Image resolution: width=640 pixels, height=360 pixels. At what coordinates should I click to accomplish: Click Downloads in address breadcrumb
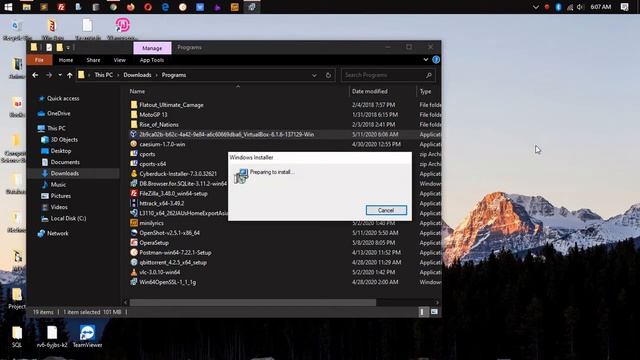coord(137,75)
